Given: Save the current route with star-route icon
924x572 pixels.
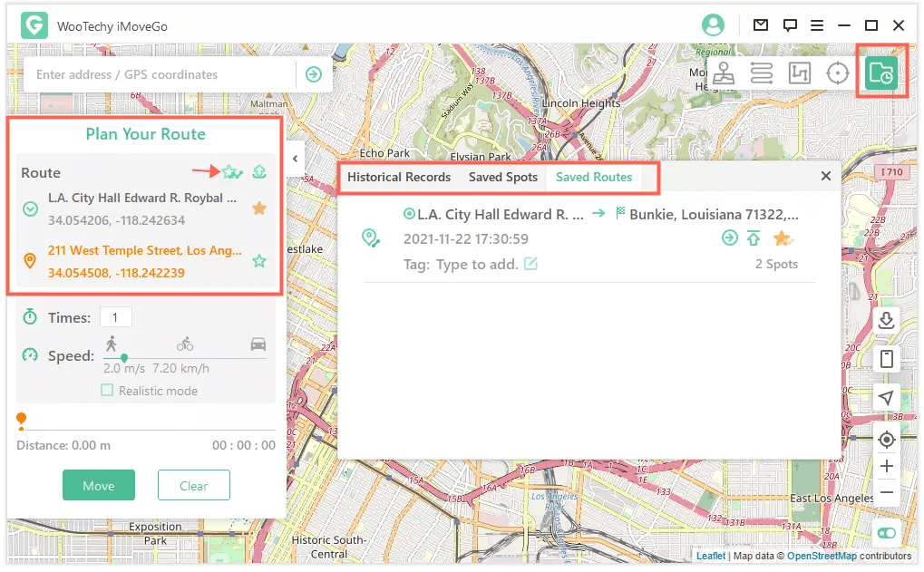Looking at the screenshot, I should point(232,171).
